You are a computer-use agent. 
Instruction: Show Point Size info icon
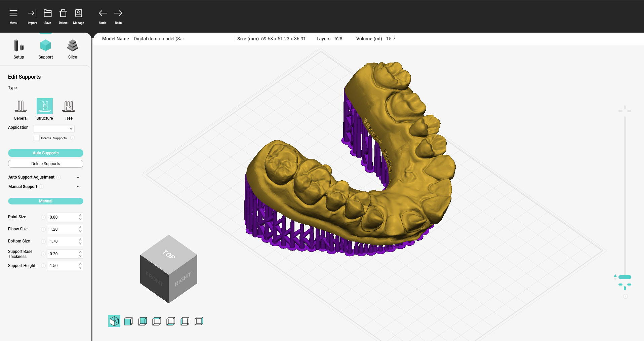(43, 217)
